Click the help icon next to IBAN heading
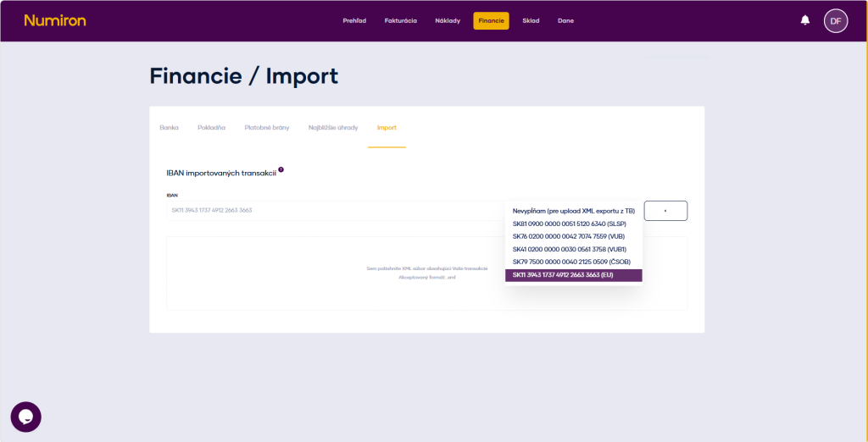The width and height of the screenshot is (868, 442). point(281,170)
